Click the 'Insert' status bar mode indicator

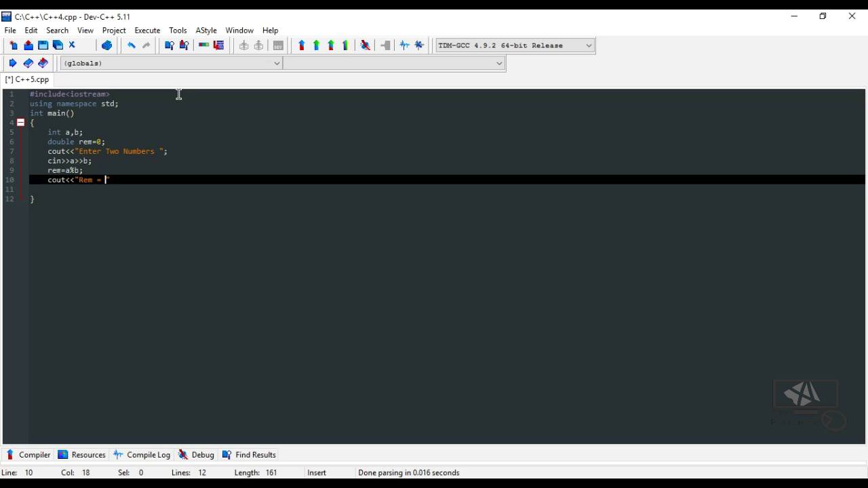pyautogui.click(x=317, y=472)
